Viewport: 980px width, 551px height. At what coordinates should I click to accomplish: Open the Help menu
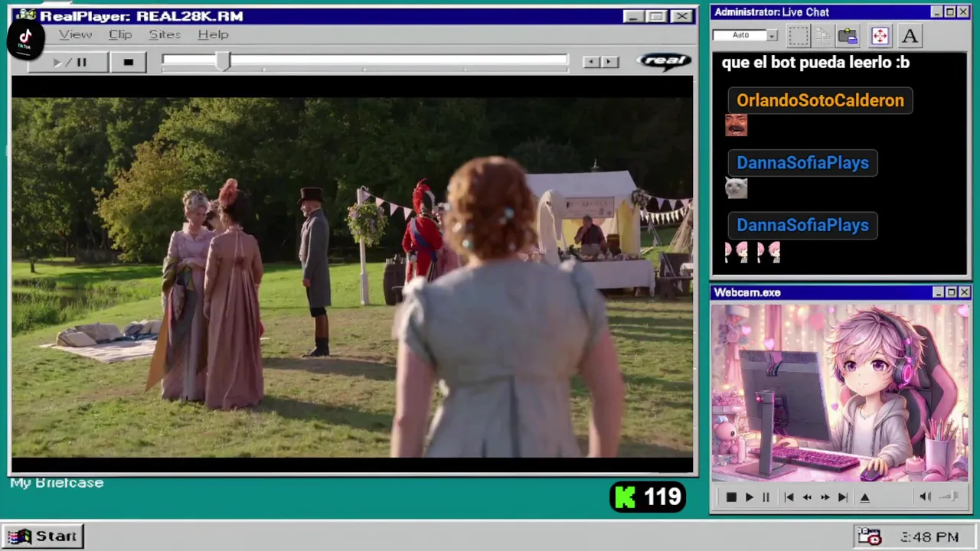pos(213,34)
